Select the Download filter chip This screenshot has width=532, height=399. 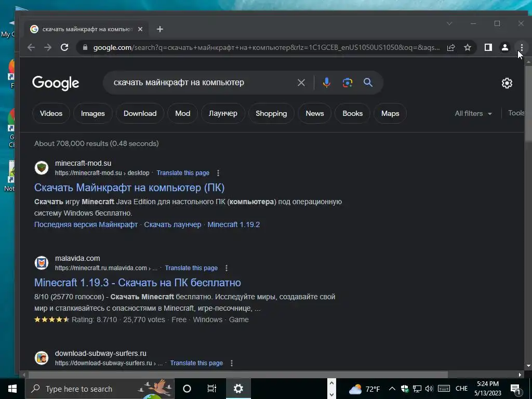tap(140, 114)
